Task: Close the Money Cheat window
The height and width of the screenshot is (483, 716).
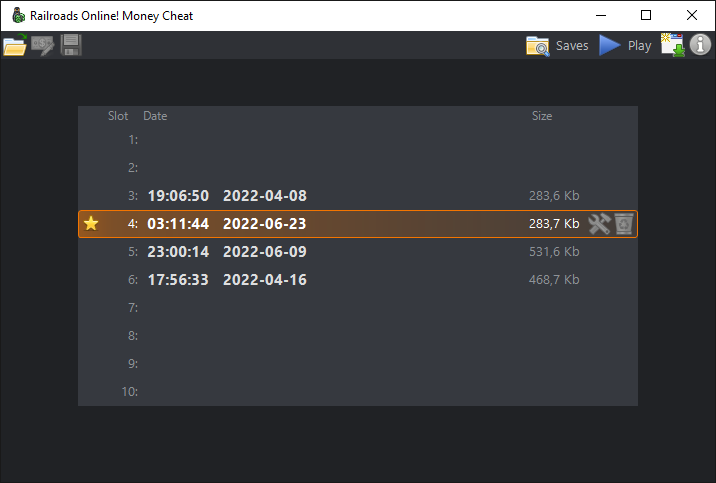Action: (x=692, y=16)
